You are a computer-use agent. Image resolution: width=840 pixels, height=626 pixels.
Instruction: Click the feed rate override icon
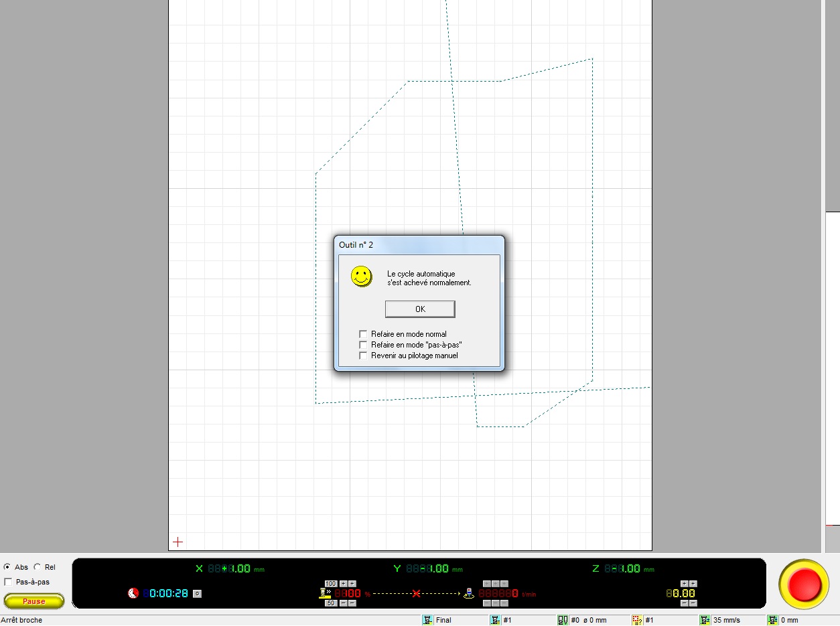(x=326, y=593)
